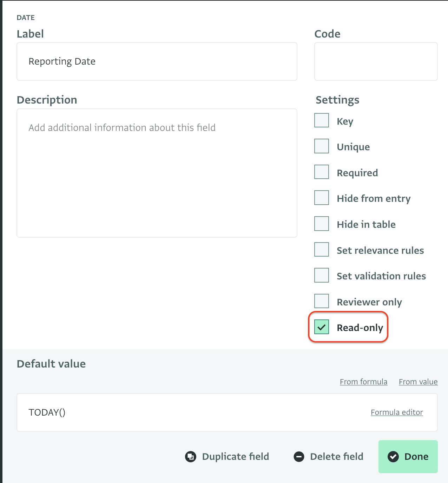Viewport: 448px width, 483px height.
Task: Open the Formula editor link
Action: [x=397, y=412]
